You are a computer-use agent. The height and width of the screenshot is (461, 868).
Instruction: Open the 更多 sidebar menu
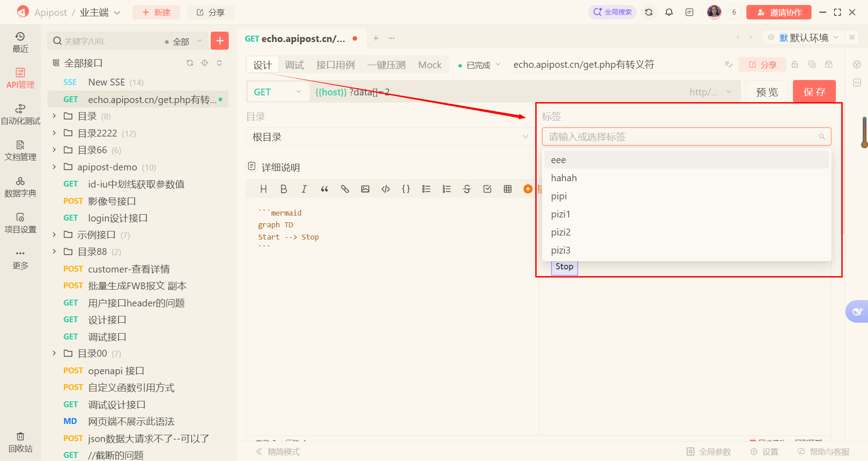point(20,259)
